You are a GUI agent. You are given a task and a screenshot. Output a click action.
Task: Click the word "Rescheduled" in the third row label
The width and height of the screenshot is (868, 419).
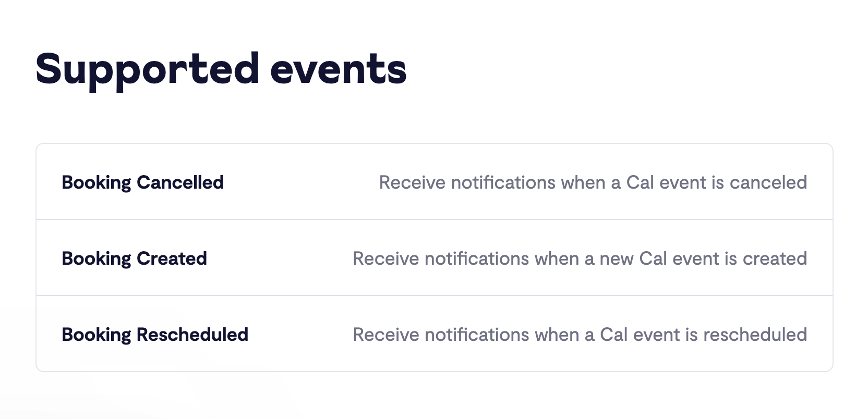192,335
